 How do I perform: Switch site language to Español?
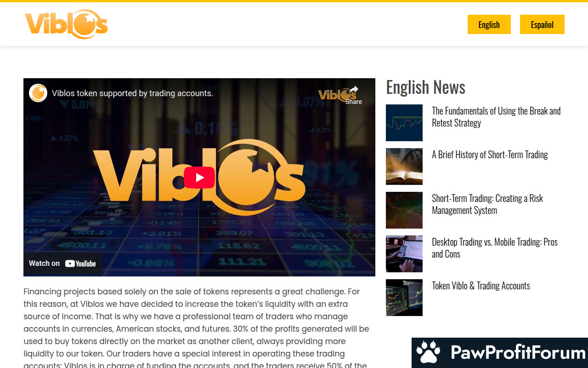[542, 24]
